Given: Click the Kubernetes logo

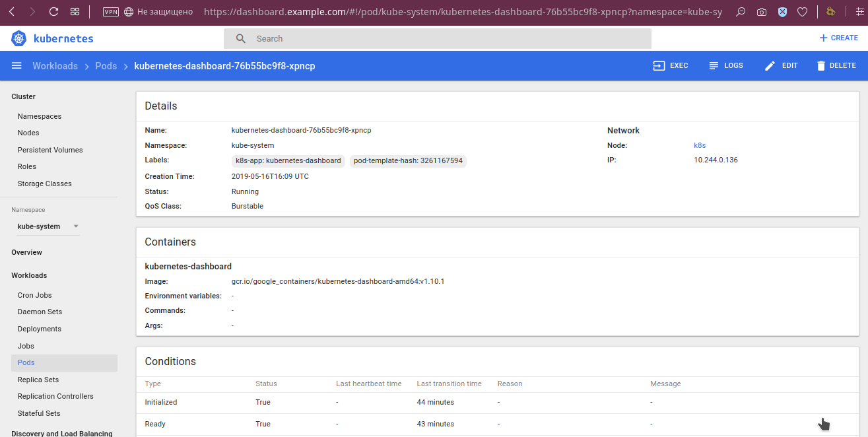Looking at the screenshot, I should [x=18, y=38].
